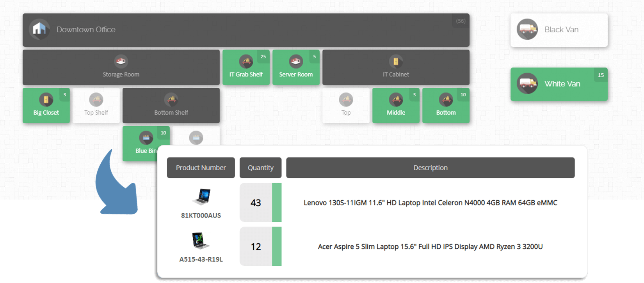644x283 pixels.
Task: Click the green bar beside quantity 43
Action: tap(277, 203)
